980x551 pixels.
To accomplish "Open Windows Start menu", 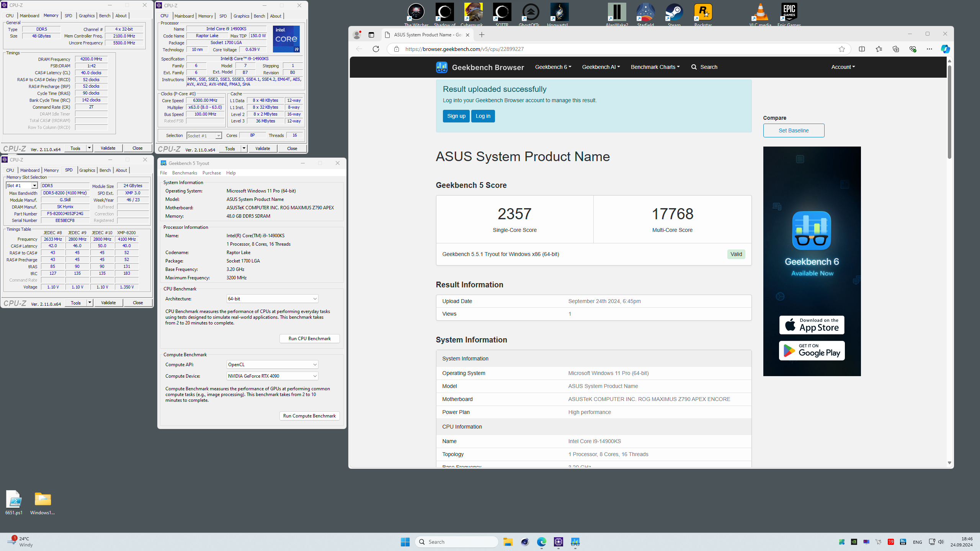I will tap(405, 542).
